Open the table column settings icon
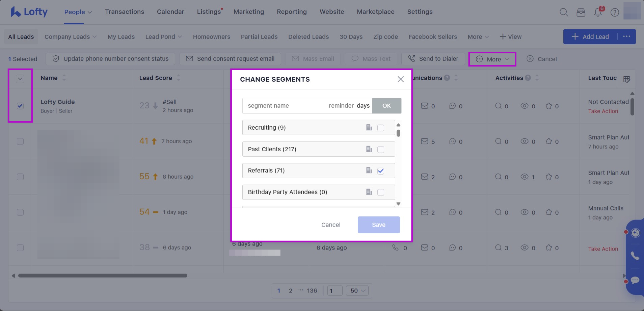 click(626, 79)
